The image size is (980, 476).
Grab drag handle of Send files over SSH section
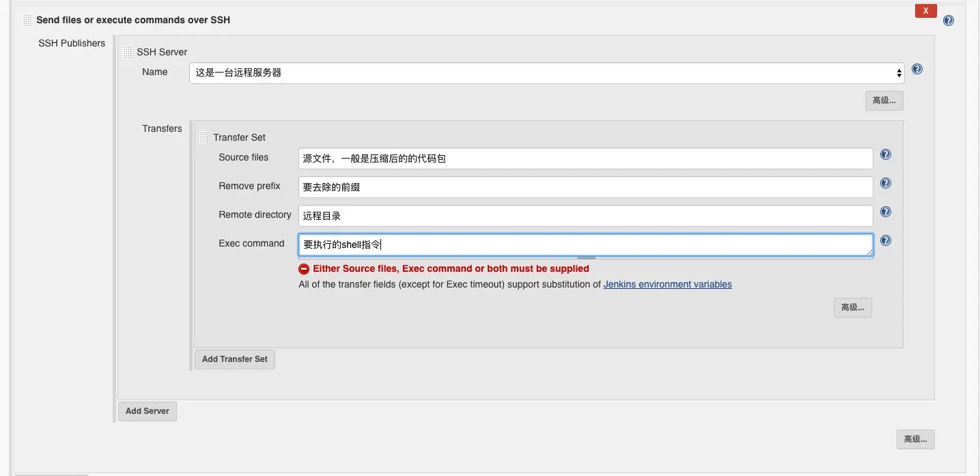(x=27, y=20)
